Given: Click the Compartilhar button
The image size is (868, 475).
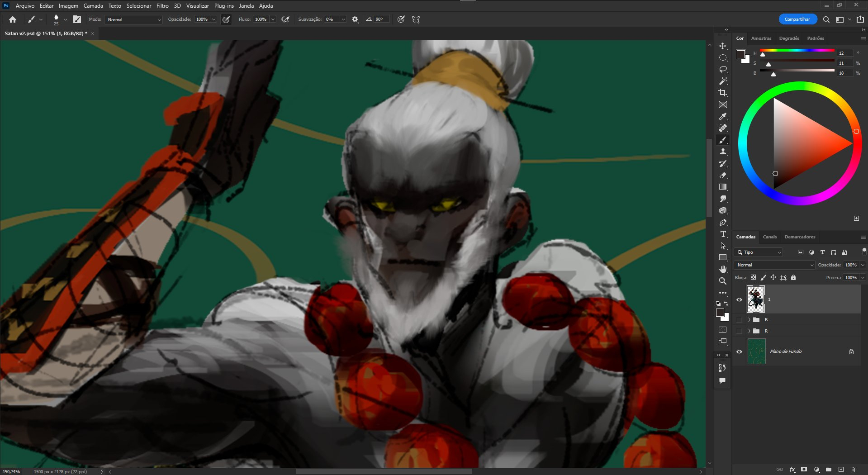Looking at the screenshot, I should [x=797, y=19].
